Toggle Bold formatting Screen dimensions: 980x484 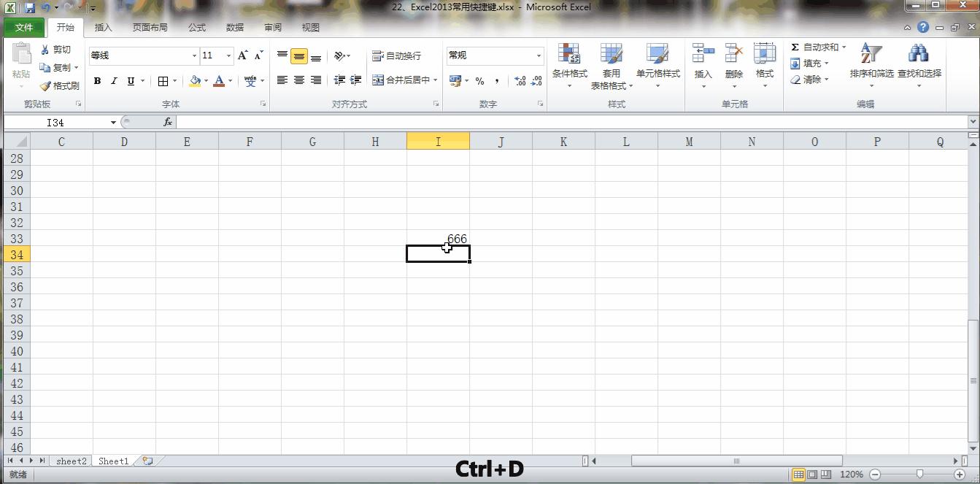(x=97, y=81)
